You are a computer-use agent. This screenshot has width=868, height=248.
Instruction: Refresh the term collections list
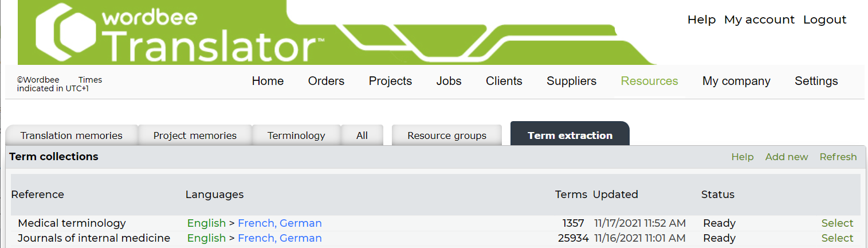click(x=838, y=157)
